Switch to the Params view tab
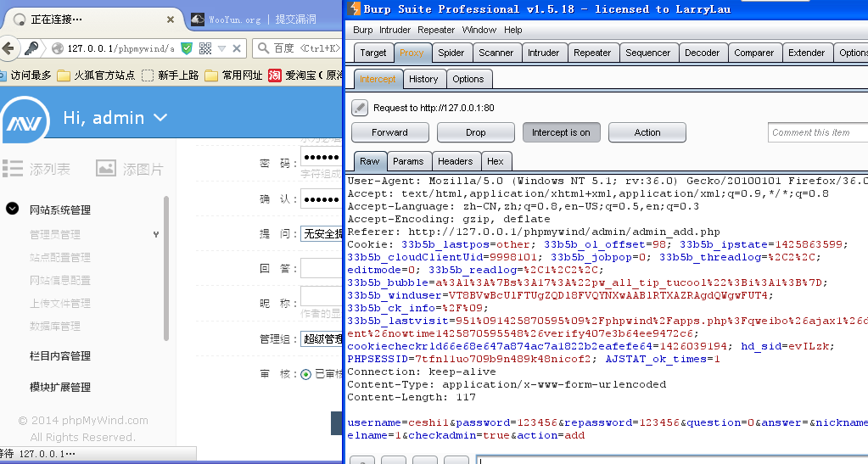This screenshot has height=464, width=868. point(408,161)
